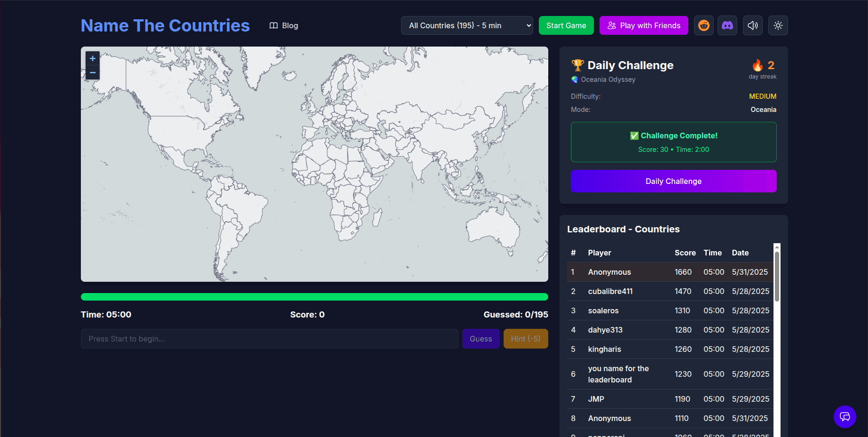The height and width of the screenshot is (437, 868).
Task: Select the JMP leaderboard row
Action: [670, 399]
